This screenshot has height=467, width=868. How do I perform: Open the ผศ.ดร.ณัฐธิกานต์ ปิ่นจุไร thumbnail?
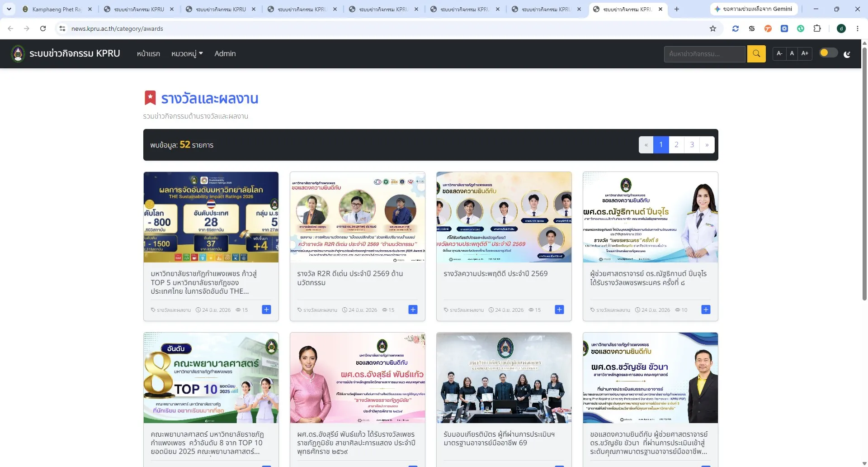651,217
